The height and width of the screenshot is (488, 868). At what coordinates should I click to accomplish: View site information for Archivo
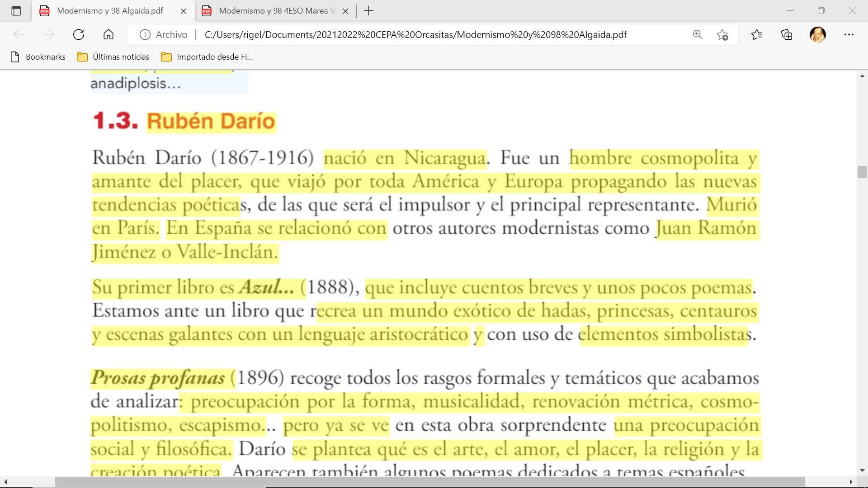pyautogui.click(x=145, y=35)
